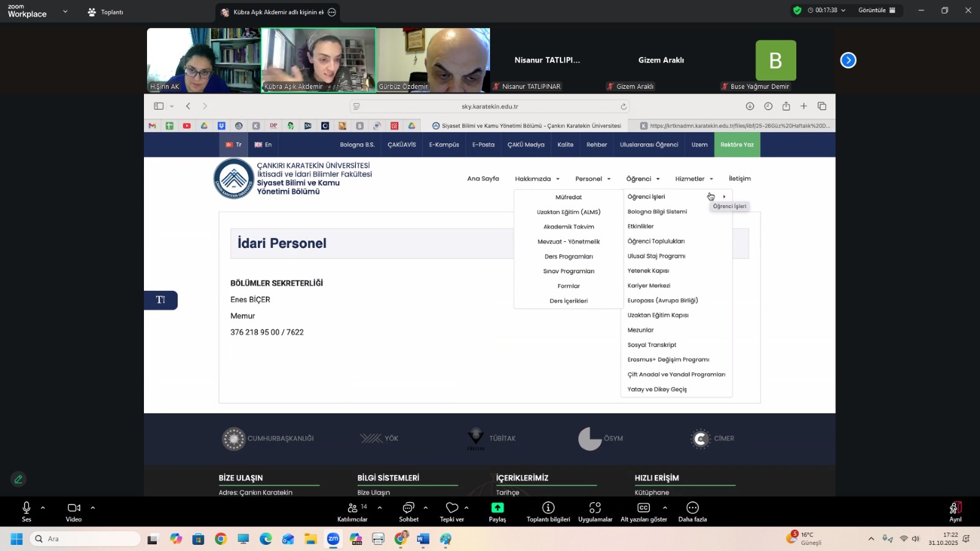Open the Görüntüle view dropdown

point(876,10)
